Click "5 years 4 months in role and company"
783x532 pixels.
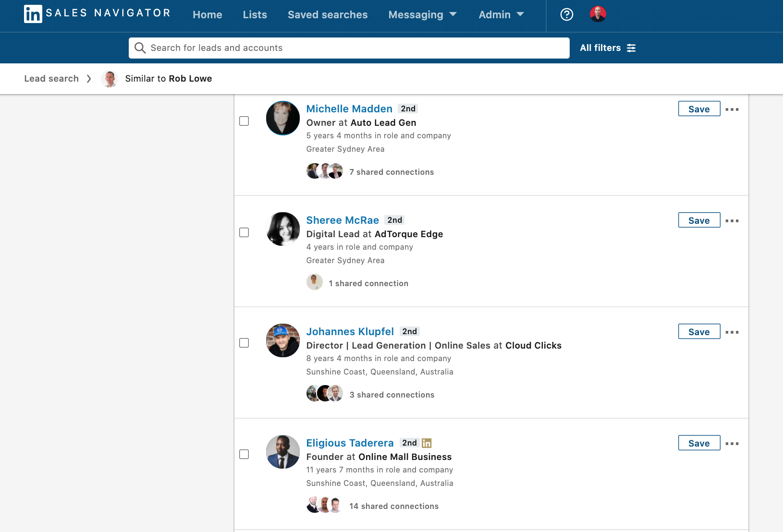pos(379,136)
